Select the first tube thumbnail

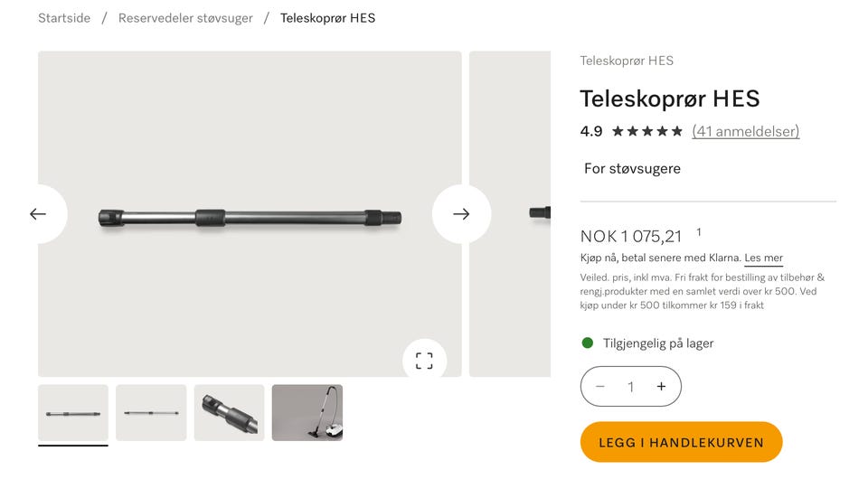click(x=73, y=413)
